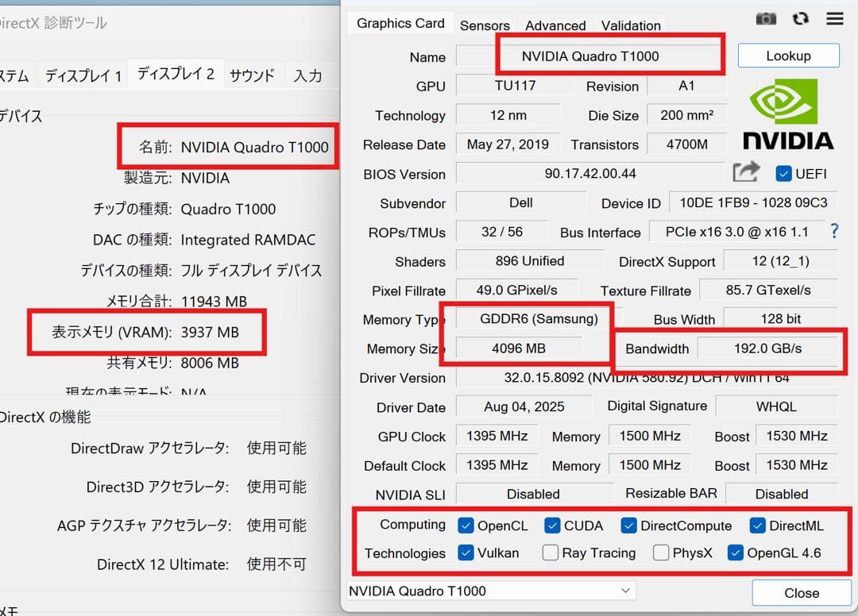Open the Advanced tab
858x616 pixels.
click(x=555, y=24)
